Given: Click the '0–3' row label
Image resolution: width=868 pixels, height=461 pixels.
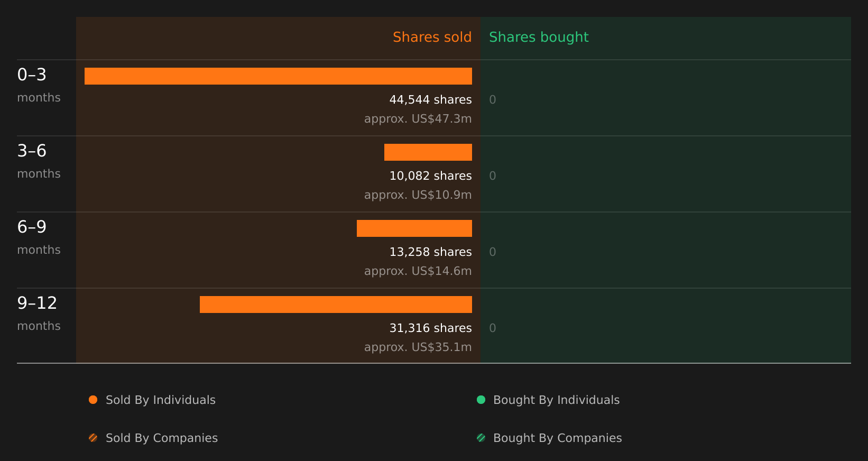Looking at the screenshot, I should (32, 75).
